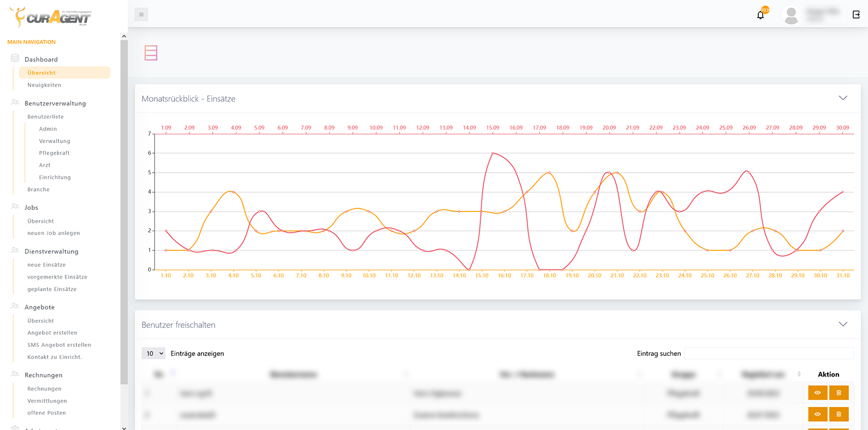The image size is (868, 430).
Task: Open Benutzerliste in the sidebar
Action: (x=45, y=117)
